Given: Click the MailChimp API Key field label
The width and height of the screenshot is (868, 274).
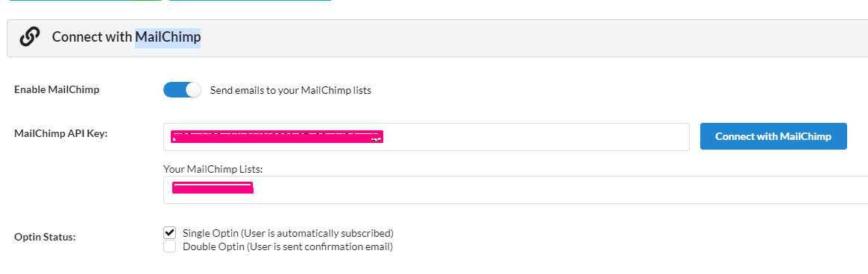Looking at the screenshot, I should coord(60,133).
